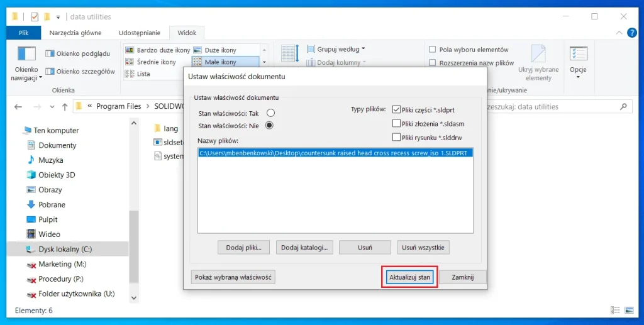The image size is (644, 325).
Task: Collapse the ribbon with chevron
Action: coord(619,33)
